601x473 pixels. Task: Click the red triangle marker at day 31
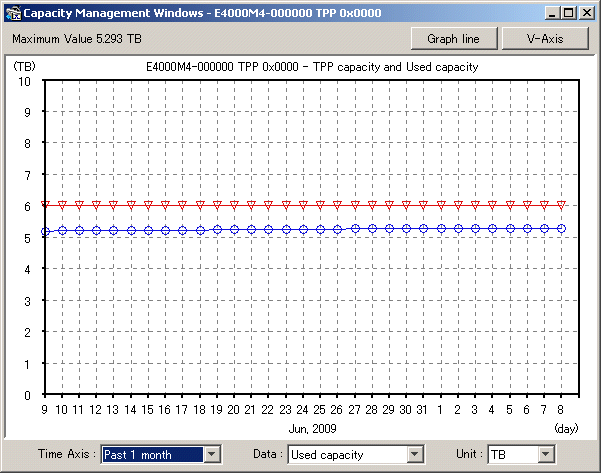click(424, 205)
